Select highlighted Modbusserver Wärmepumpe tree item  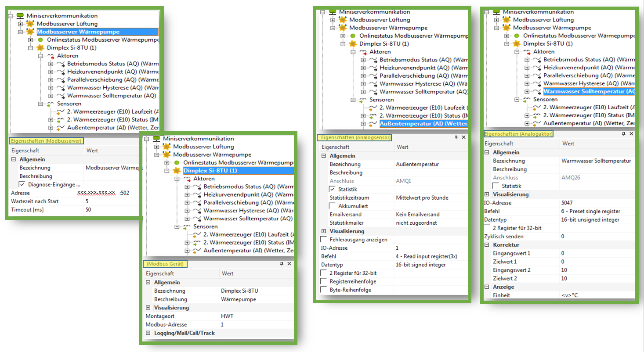(x=97, y=32)
